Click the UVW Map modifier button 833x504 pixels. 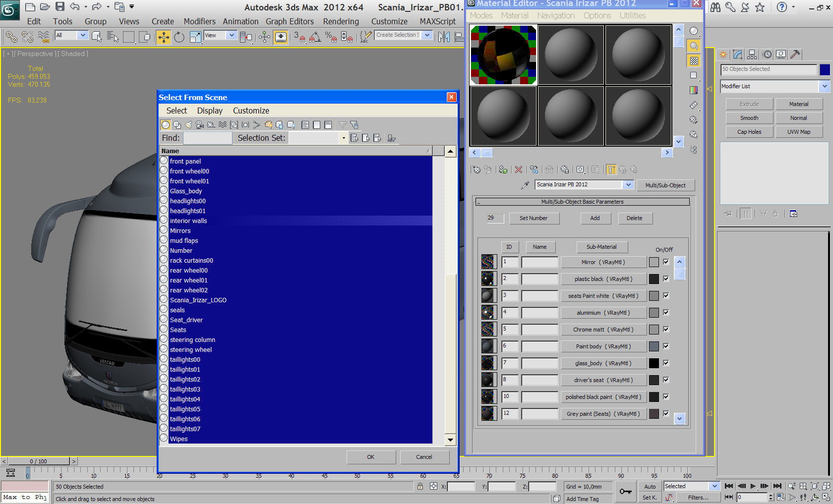point(799,132)
